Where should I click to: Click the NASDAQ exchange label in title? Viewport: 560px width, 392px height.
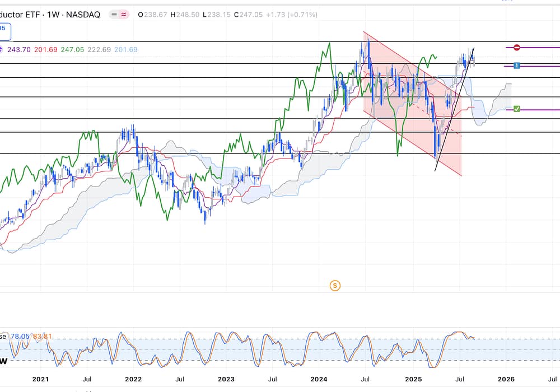coord(83,15)
